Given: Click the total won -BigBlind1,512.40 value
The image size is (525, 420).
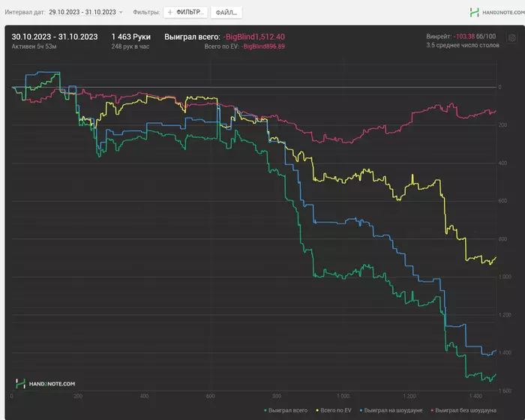Looking at the screenshot, I should (253, 36).
